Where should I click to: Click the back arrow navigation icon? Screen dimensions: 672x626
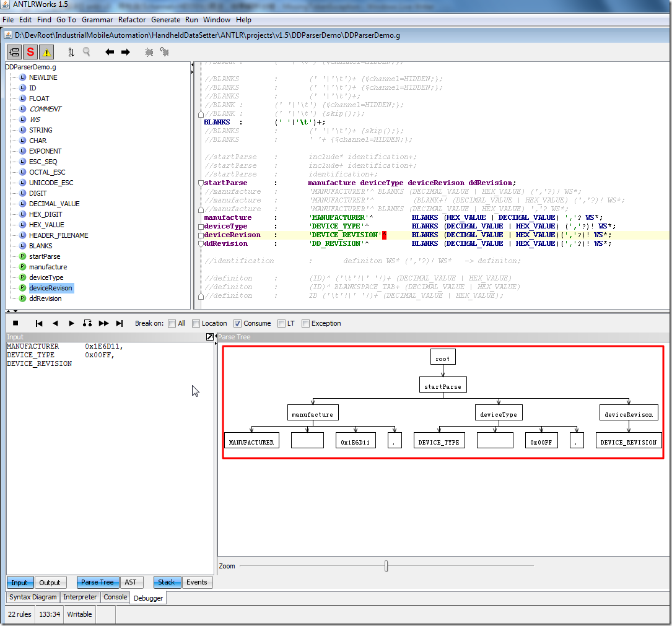110,52
